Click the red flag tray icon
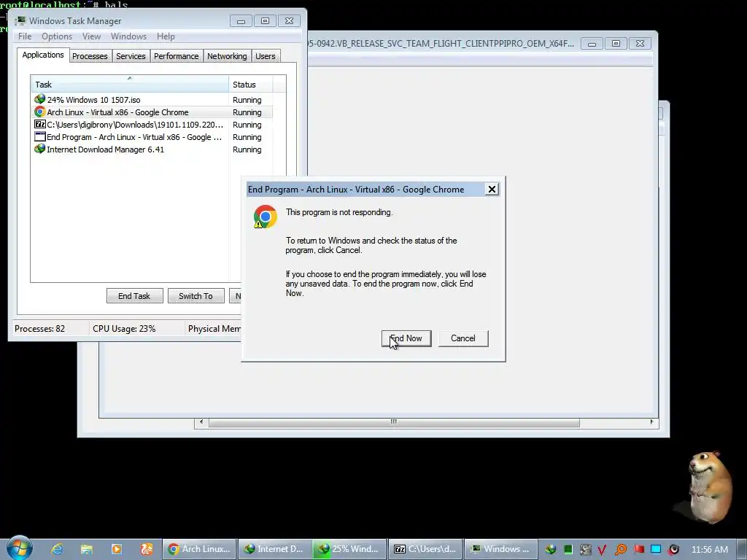 [638, 549]
